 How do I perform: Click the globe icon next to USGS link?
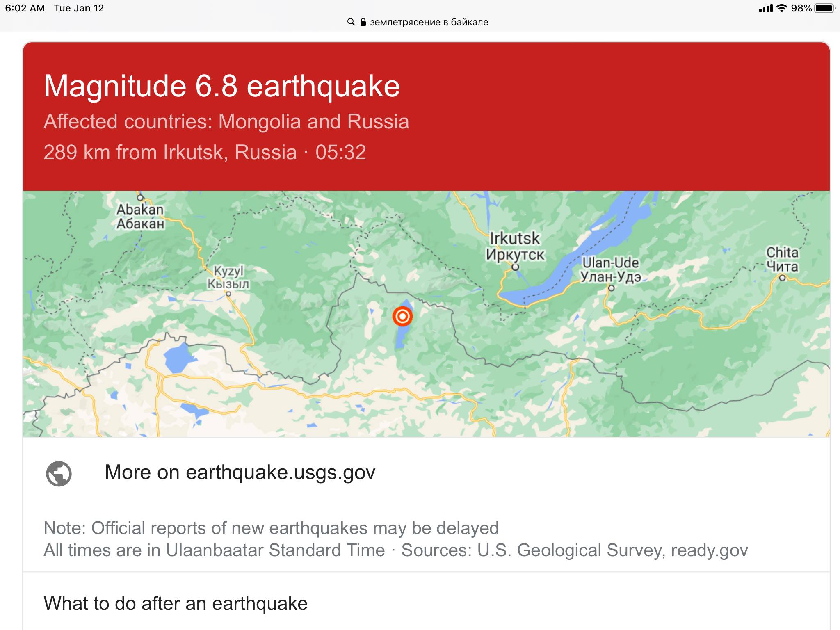[x=59, y=473]
